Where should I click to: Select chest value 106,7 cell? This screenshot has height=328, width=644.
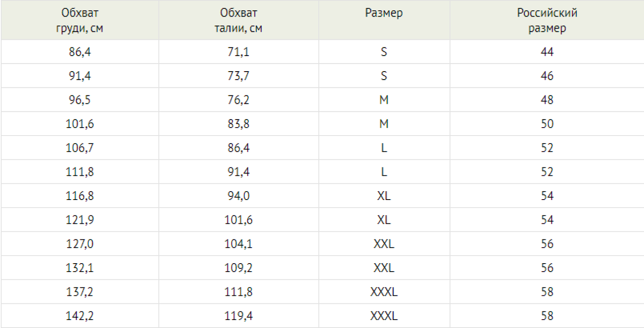[x=80, y=148]
